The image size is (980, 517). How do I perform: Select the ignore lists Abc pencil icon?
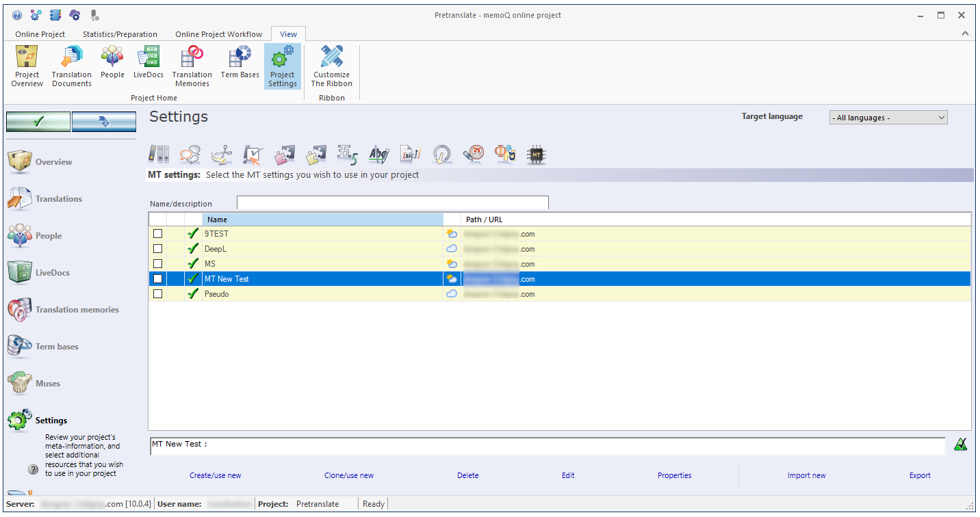click(x=378, y=154)
